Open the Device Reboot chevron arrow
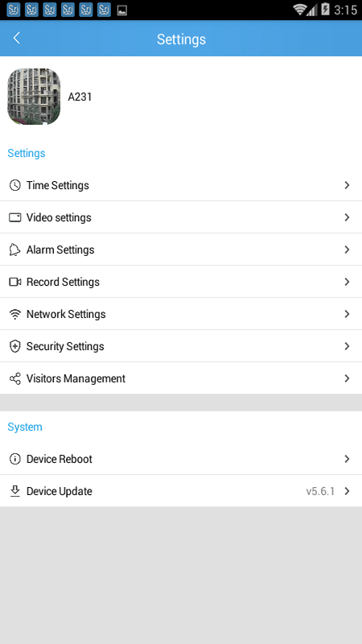The width and height of the screenshot is (362, 644). coord(348,459)
